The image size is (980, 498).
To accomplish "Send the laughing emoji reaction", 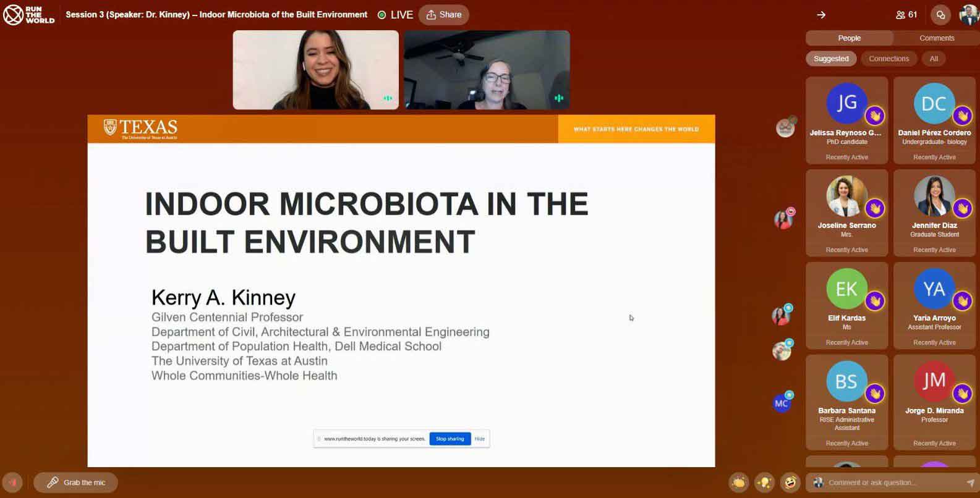I will 790,483.
